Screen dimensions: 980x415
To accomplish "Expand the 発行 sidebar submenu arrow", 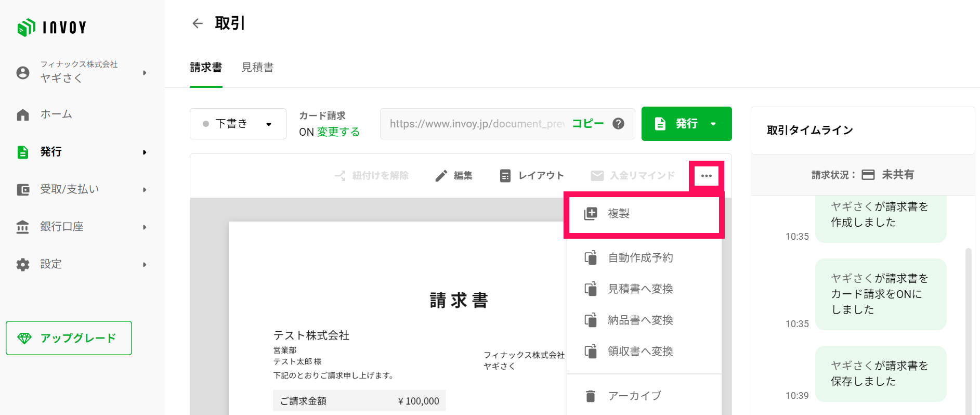I will (x=145, y=152).
